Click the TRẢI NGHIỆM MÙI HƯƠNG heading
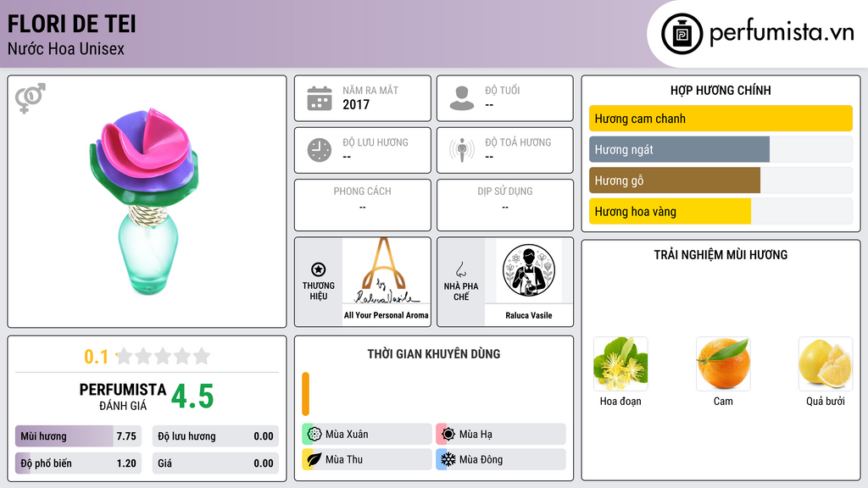 tap(721, 254)
